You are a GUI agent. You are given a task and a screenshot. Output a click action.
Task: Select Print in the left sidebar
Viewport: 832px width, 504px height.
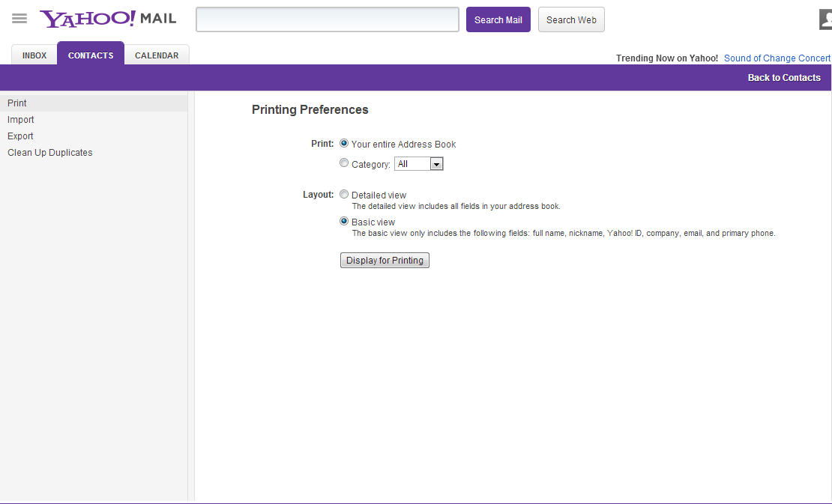94,103
